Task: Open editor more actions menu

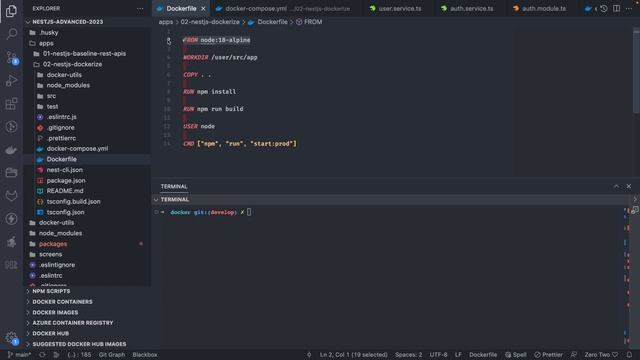Action: (629, 9)
